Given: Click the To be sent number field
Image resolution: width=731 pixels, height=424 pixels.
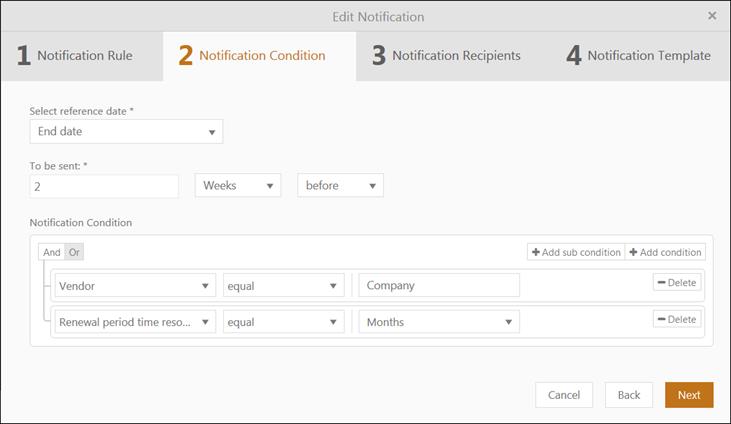Looking at the screenshot, I should (x=104, y=186).
